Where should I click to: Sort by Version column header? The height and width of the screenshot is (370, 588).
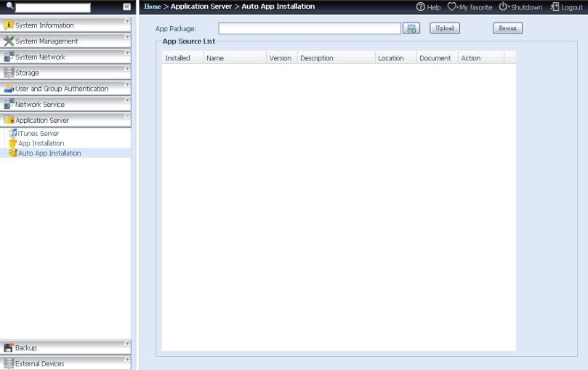(281, 57)
